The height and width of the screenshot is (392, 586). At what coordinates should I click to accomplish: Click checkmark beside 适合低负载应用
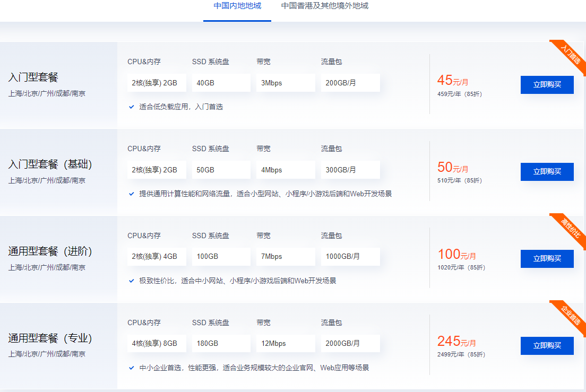point(131,107)
